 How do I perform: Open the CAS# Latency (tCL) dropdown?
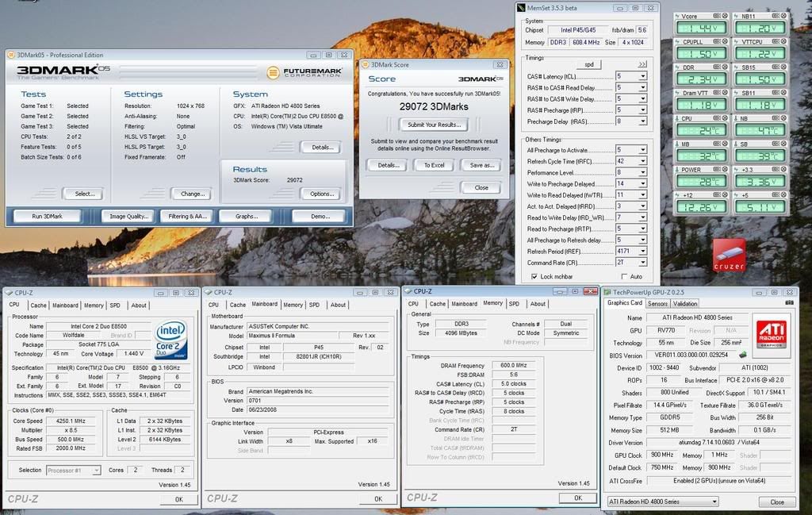coord(642,76)
